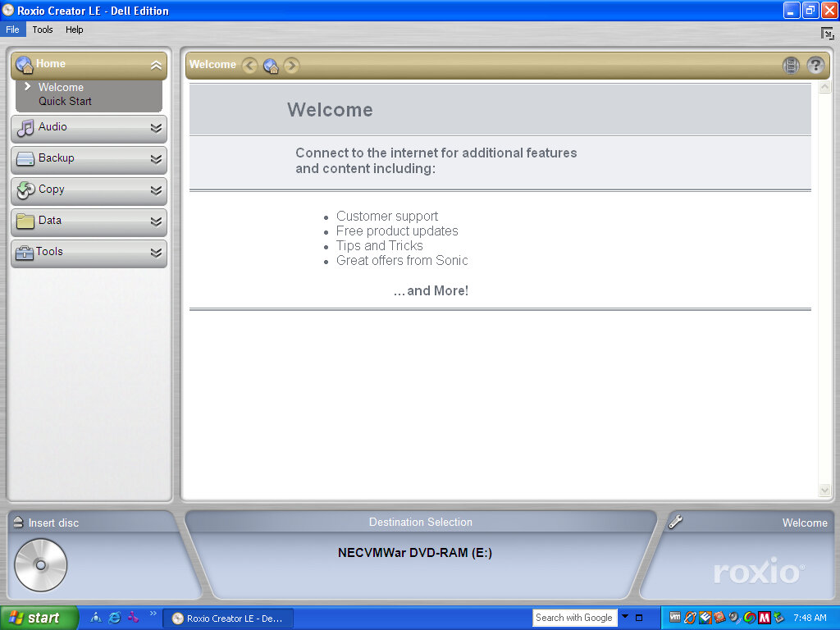Click the eject icon beside Insert disc
This screenshot has height=630, width=840.
(18, 523)
